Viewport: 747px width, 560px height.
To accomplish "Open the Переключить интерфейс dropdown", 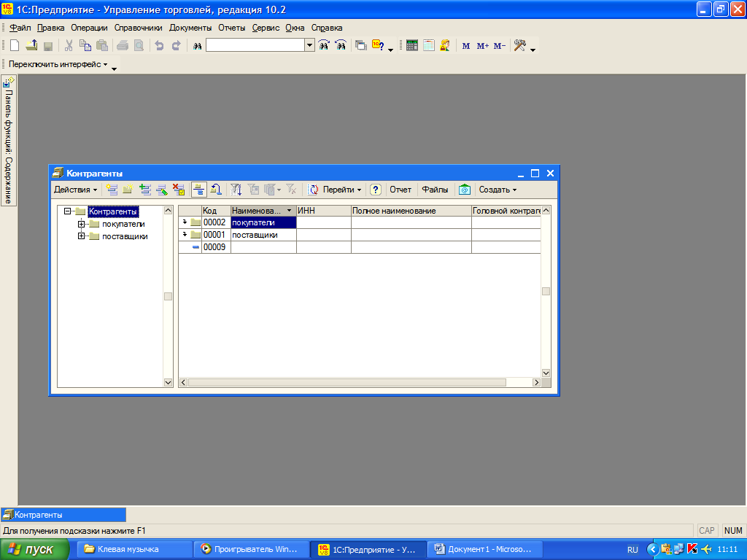I will [x=58, y=64].
